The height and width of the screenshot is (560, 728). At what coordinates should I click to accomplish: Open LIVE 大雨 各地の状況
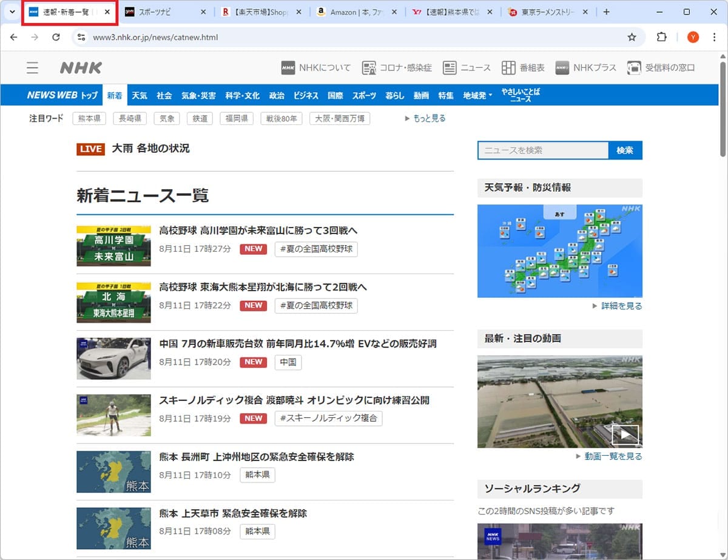pos(133,149)
